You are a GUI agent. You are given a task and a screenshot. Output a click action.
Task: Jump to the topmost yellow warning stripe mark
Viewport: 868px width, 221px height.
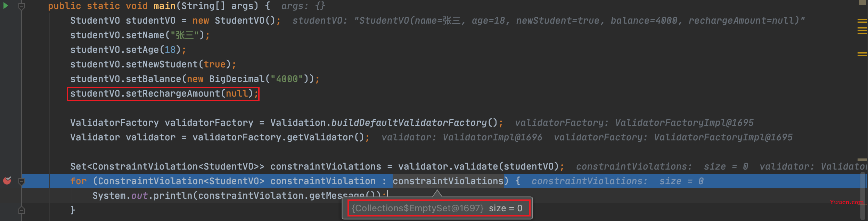tap(862, 21)
